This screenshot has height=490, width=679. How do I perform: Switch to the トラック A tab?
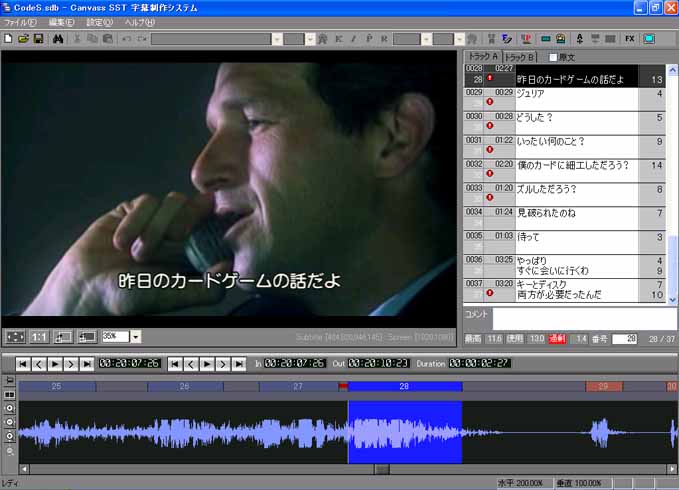483,56
